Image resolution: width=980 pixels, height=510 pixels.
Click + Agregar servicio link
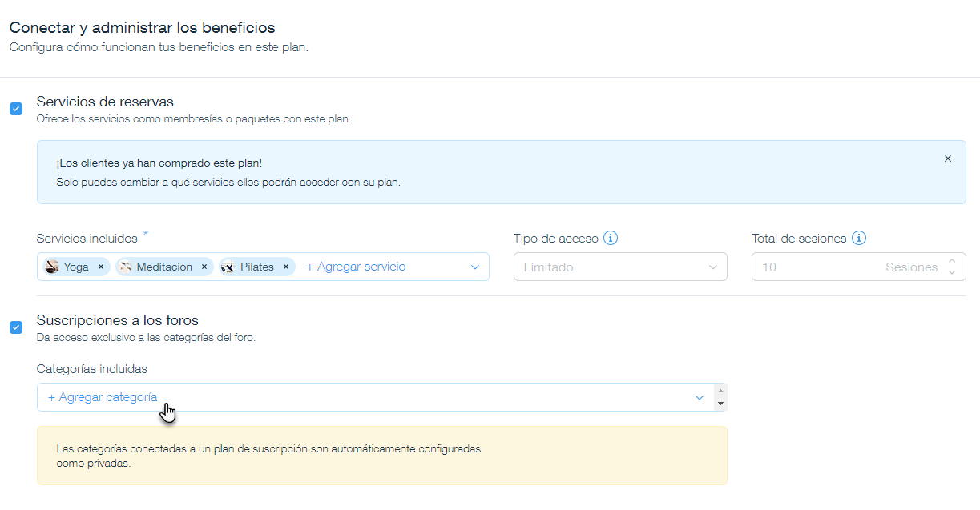pyautogui.click(x=356, y=267)
